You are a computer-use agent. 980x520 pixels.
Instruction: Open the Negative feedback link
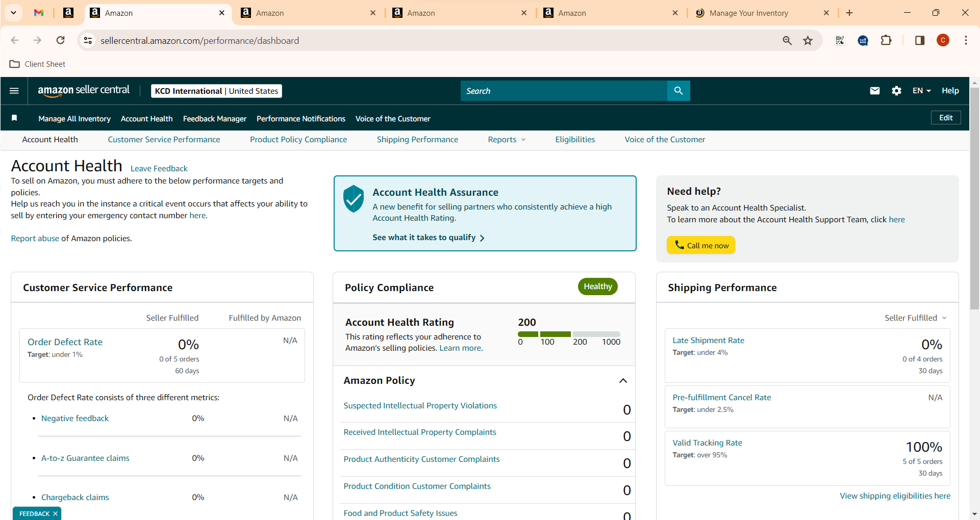point(75,418)
